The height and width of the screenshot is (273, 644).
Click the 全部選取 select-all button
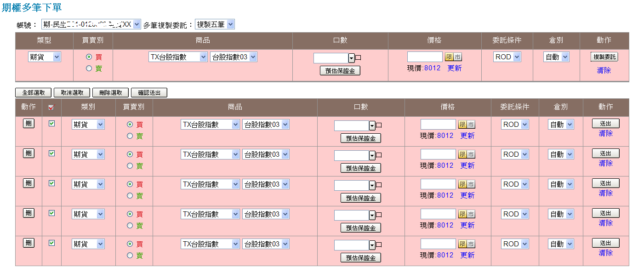click(34, 93)
